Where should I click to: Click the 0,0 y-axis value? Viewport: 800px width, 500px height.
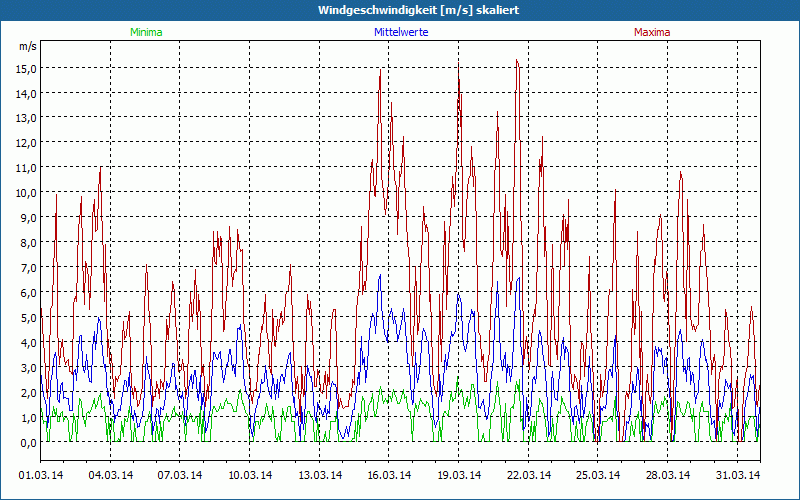(x=28, y=443)
